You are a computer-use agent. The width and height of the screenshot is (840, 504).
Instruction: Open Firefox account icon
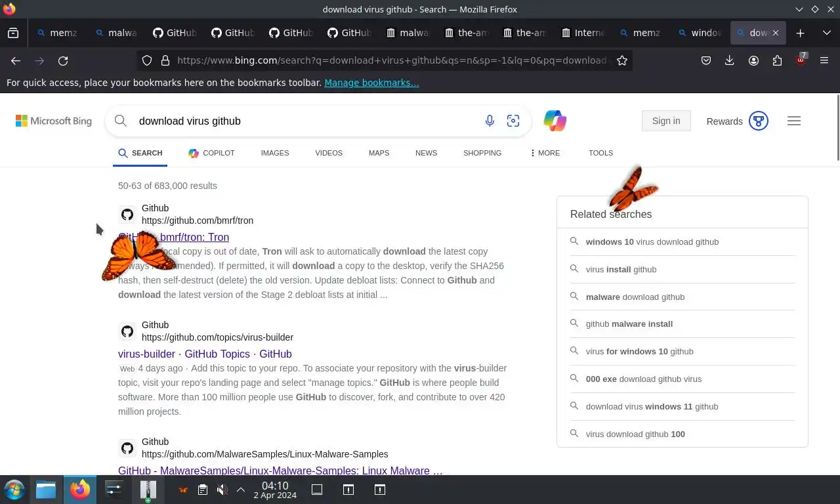(x=753, y=60)
